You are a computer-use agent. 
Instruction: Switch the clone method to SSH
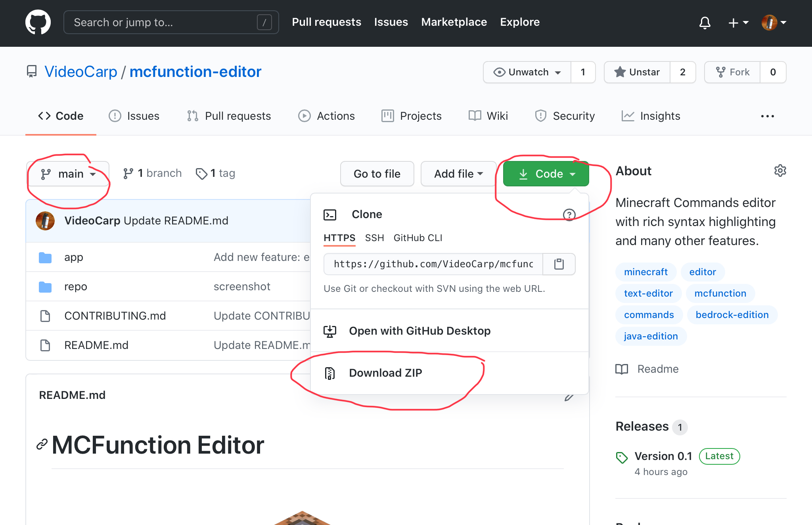[374, 238]
